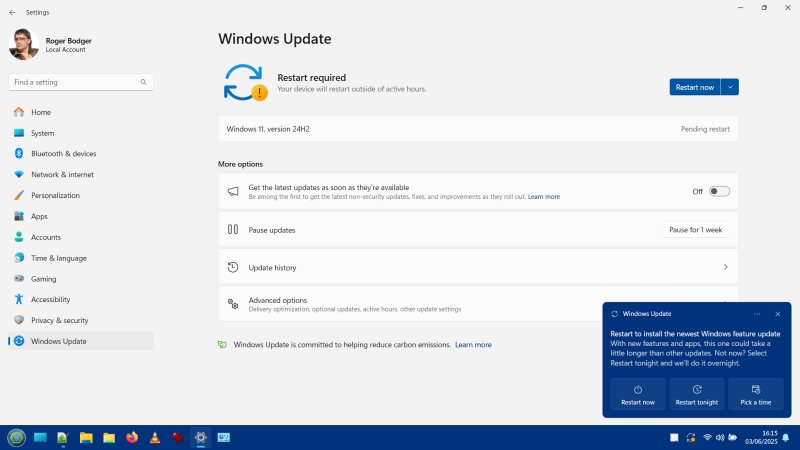
Task: Launch Firefox from the taskbar
Action: tap(132, 437)
